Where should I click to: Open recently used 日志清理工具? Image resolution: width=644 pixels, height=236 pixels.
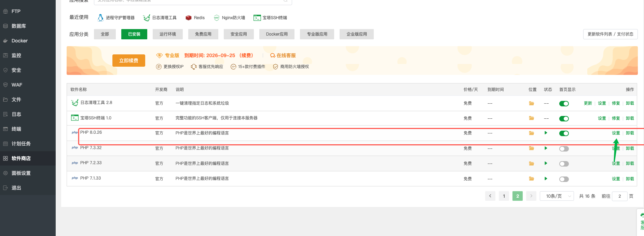[160, 18]
